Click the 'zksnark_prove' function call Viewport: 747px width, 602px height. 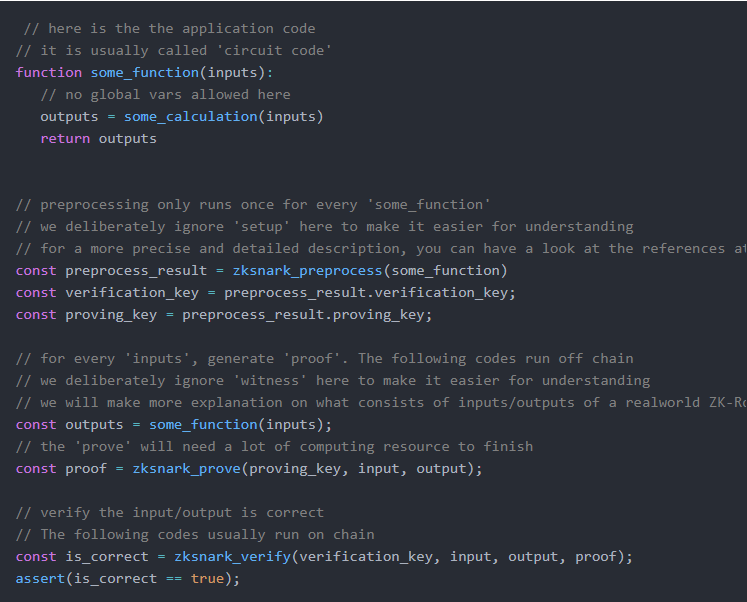(187, 469)
